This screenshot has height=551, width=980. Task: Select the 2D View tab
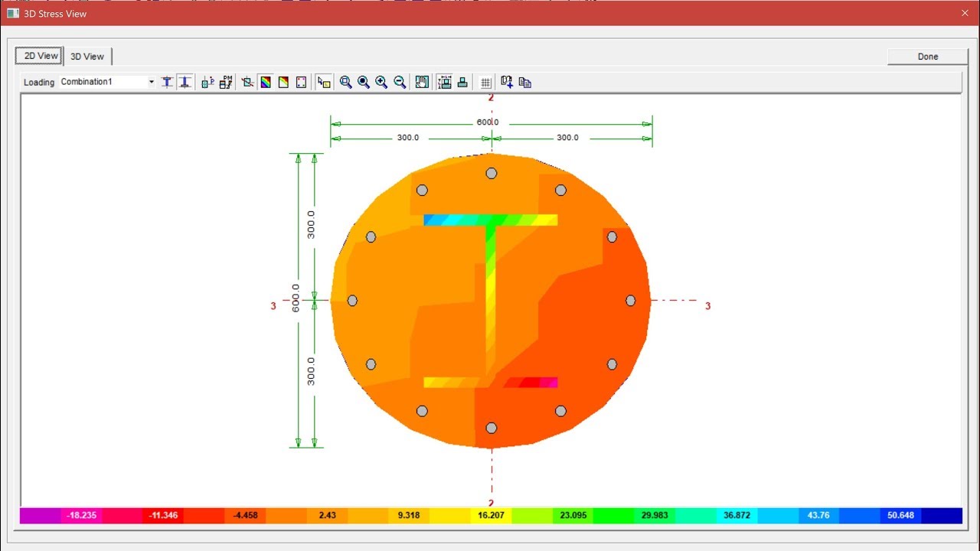(38, 55)
